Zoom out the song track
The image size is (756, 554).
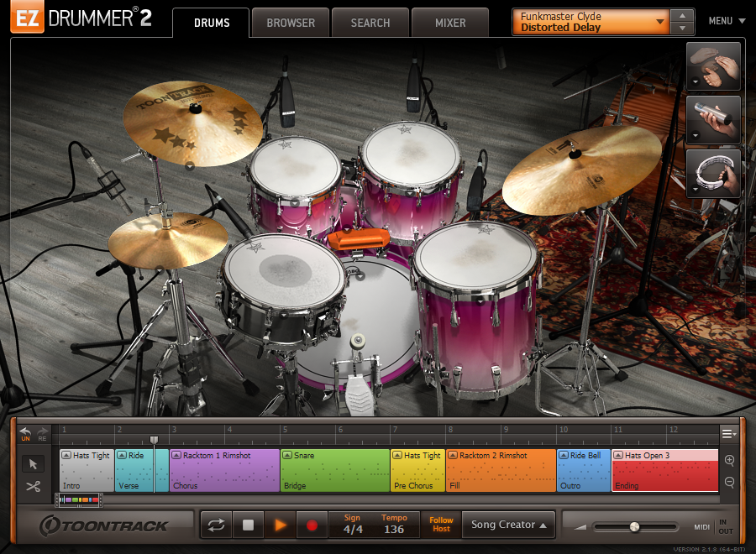tap(729, 482)
